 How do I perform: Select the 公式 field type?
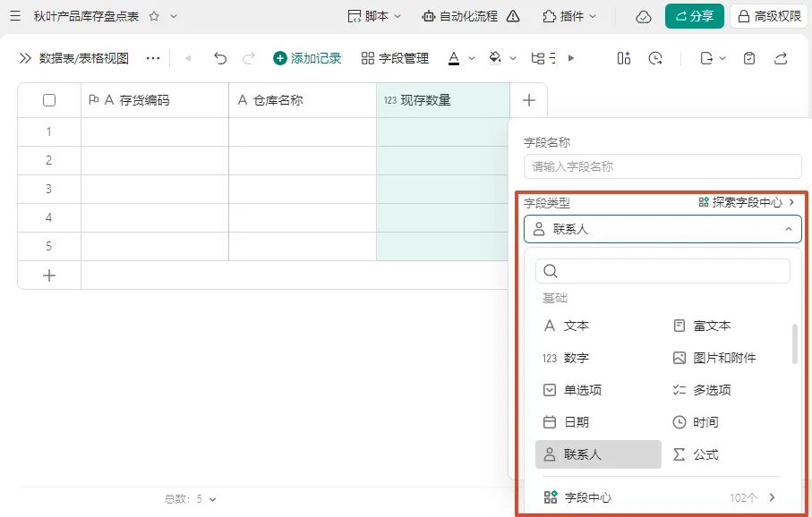696,454
